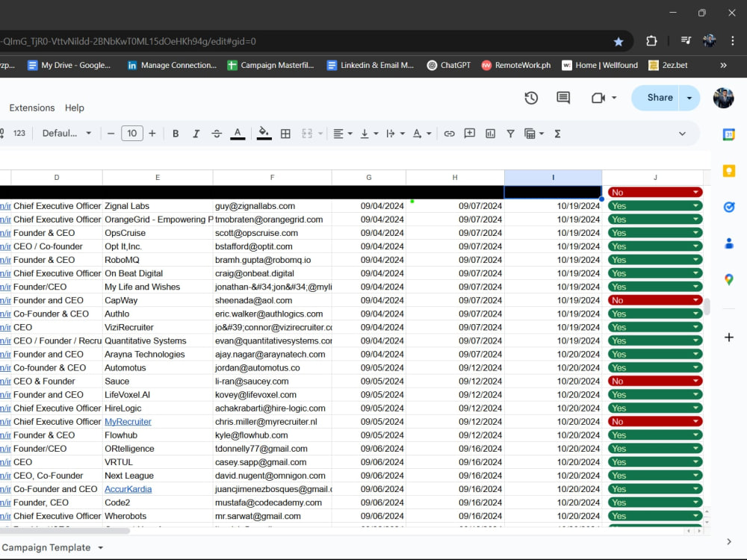
Task: Expand side panel arrow at bottom right
Action: pyautogui.click(x=729, y=541)
